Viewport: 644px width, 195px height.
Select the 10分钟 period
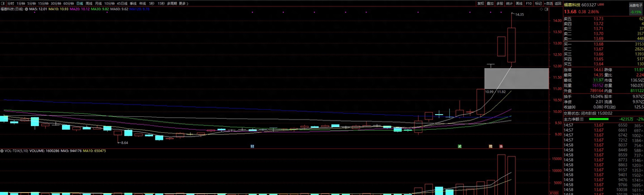(109, 4)
